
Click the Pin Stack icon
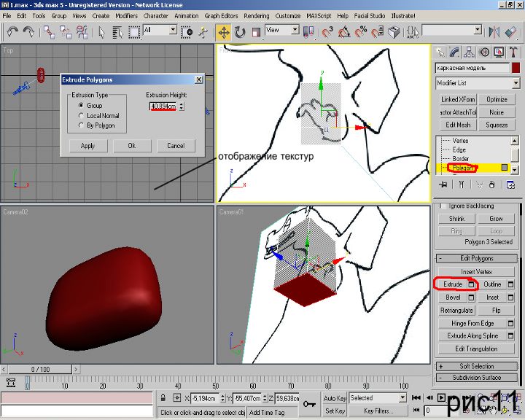pyautogui.click(x=443, y=185)
